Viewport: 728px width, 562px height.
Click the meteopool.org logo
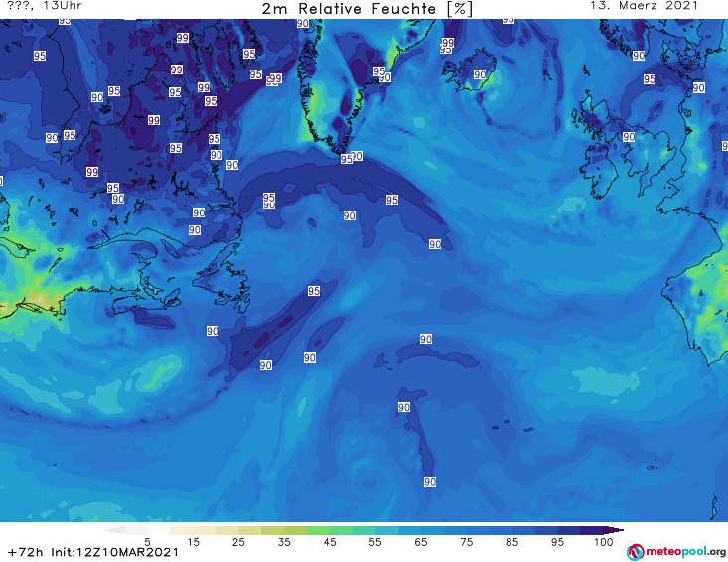[x=676, y=552]
